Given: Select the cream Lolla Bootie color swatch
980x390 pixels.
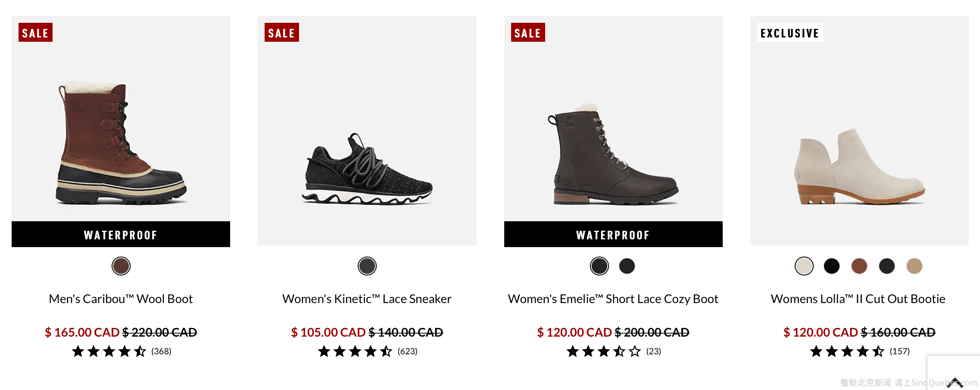Looking at the screenshot, I should point(804,266).
